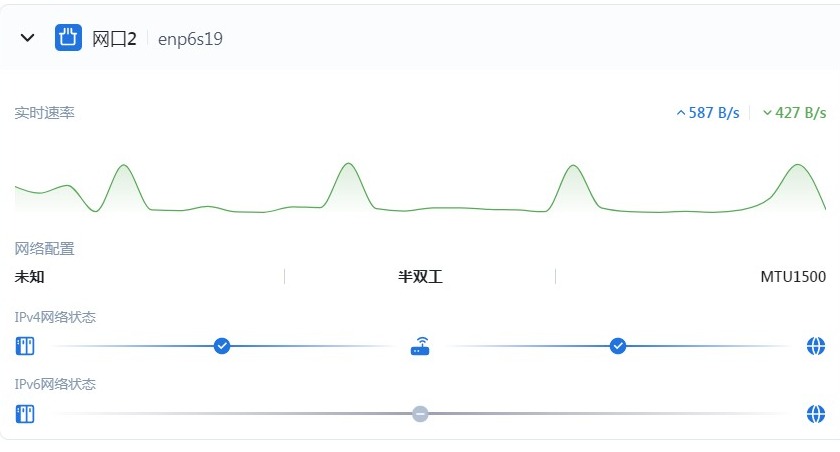The width and height of the screenshot is (840, 452).
Task: Click the 半双工 duplex mode value
Action: pyautogui.click(x=420, y=277)
